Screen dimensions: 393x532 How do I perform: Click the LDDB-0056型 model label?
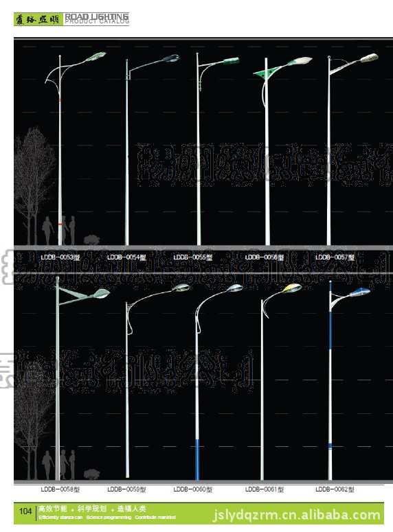(x=265, y=257)
